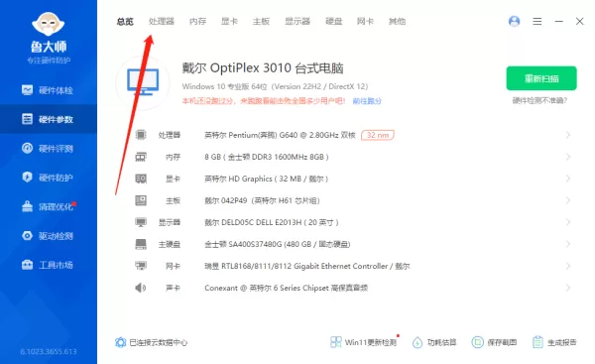Click the display monitor row icon

[141, 222]
